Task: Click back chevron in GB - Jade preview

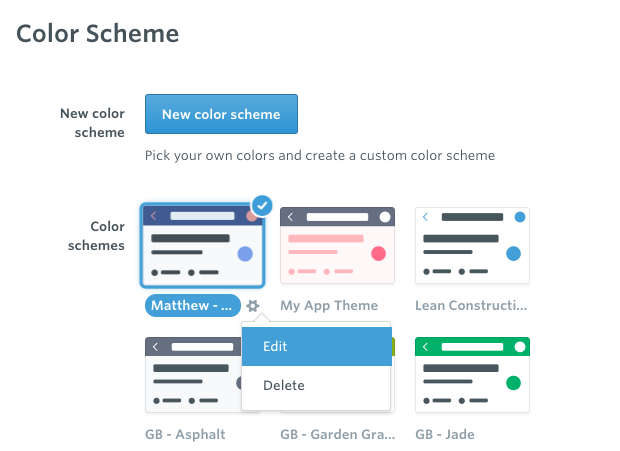Action: pos(425,347)
